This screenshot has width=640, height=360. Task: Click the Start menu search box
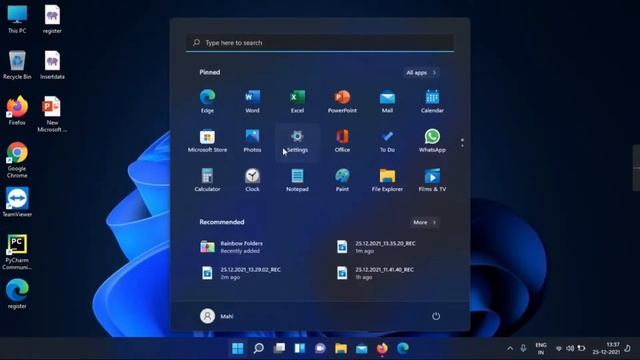point(320,42)
